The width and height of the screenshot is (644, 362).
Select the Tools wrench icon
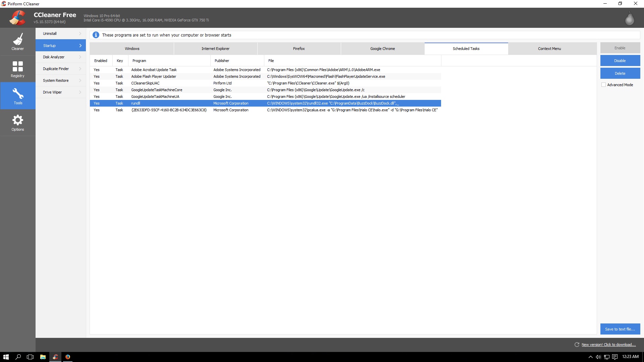pos(18,93)
